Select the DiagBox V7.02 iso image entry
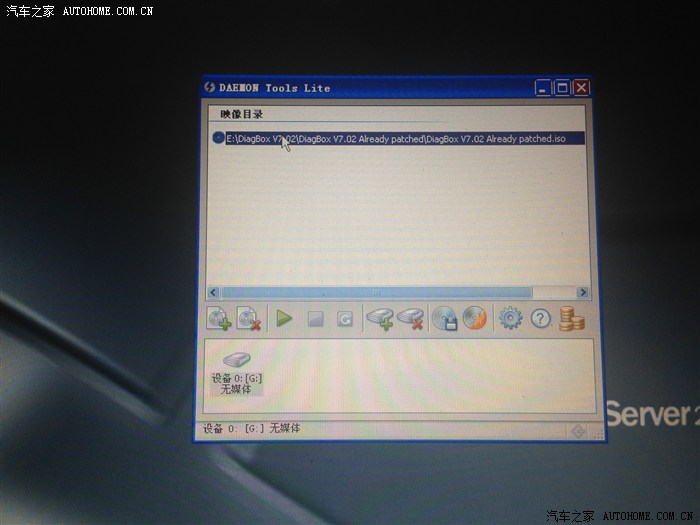The width and height of the screenshot is (700, 525). tap(395, 138)
